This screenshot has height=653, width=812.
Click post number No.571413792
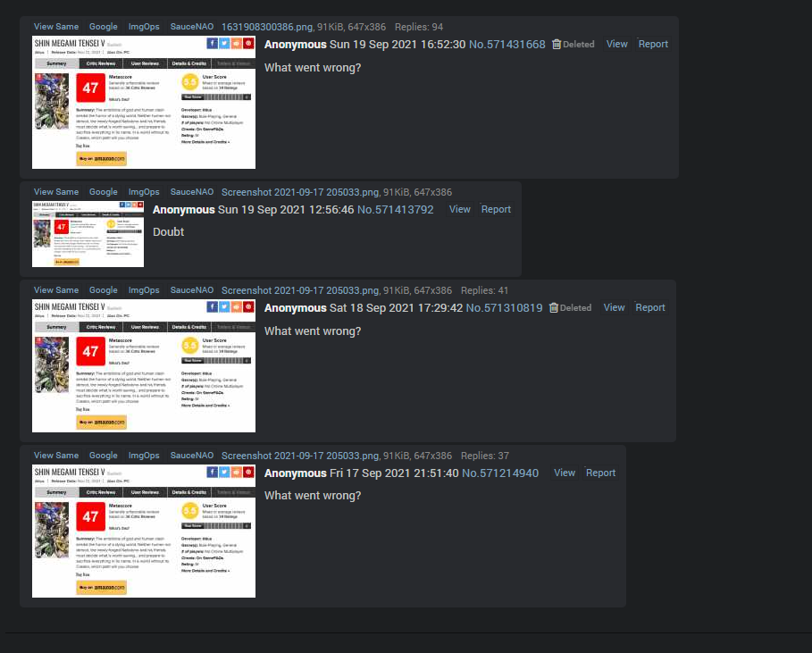(x=395, y=210)
